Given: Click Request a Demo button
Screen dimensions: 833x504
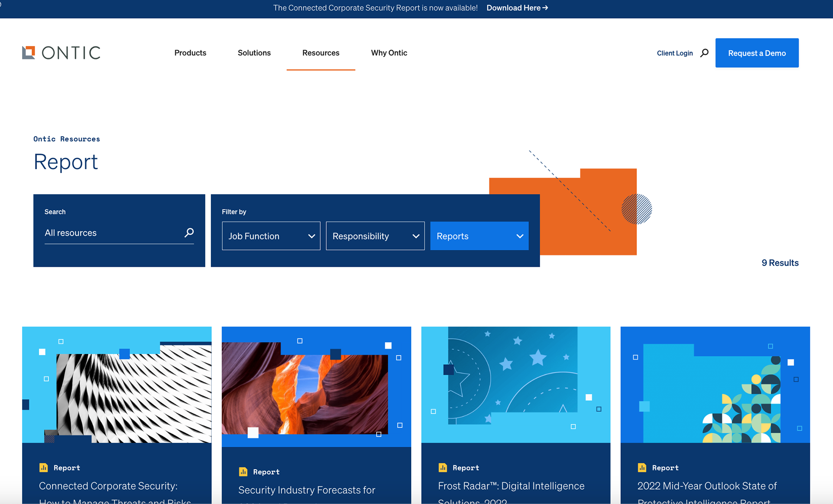Looking at the screenshot, I should pos(757,53).
